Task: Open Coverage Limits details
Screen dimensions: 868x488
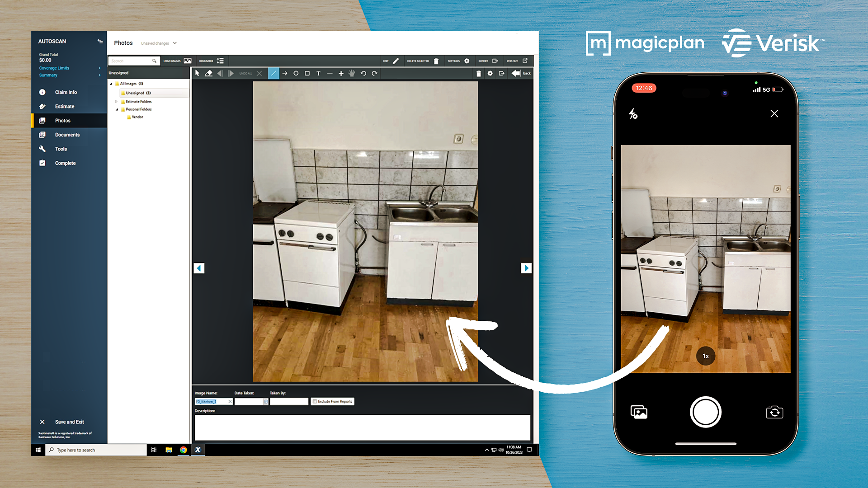Action: [x=69, y=68]
